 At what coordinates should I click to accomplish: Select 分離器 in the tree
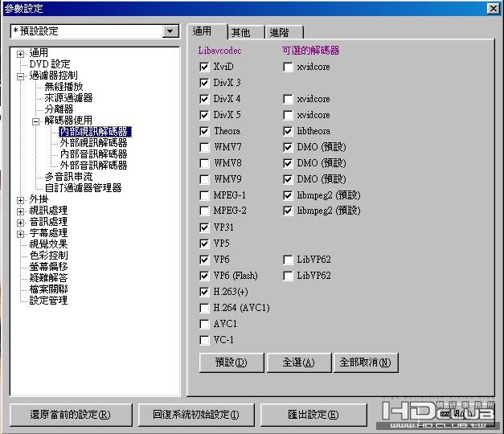coord(59,109)
